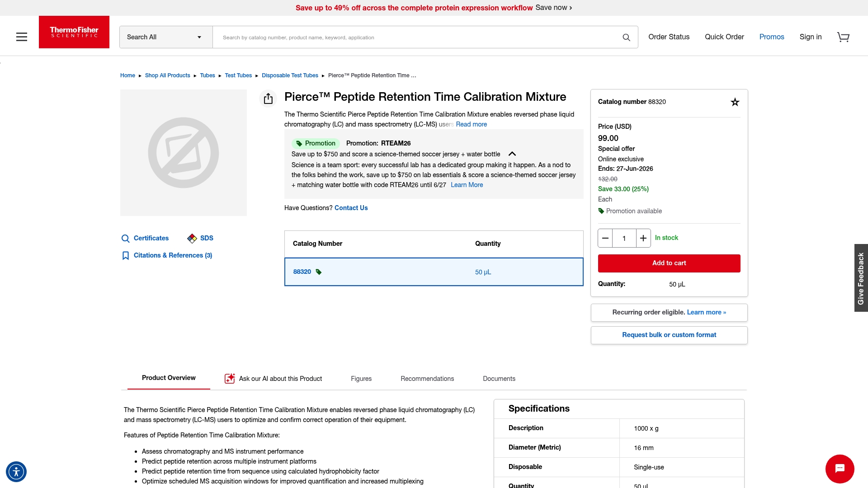Switch to the Product Overview tab
Screen dimensions: 868x488
[169, 378]
